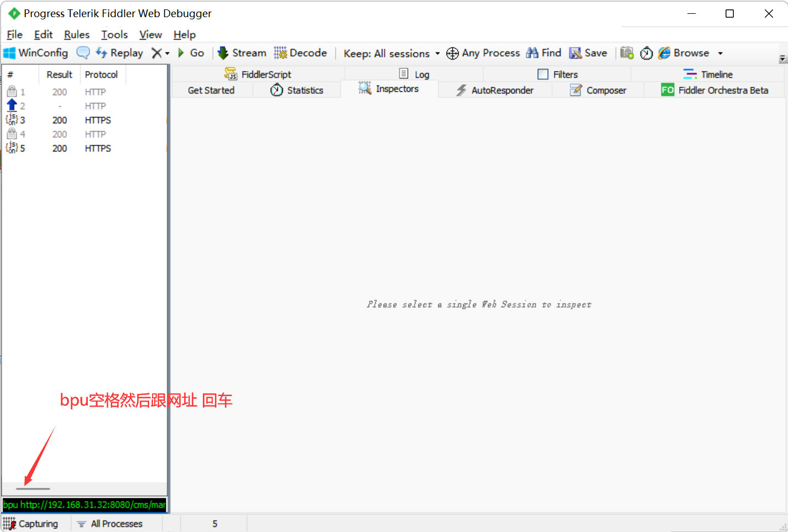
Task: Launch browser via the Browse button
Action: point(684,53)
